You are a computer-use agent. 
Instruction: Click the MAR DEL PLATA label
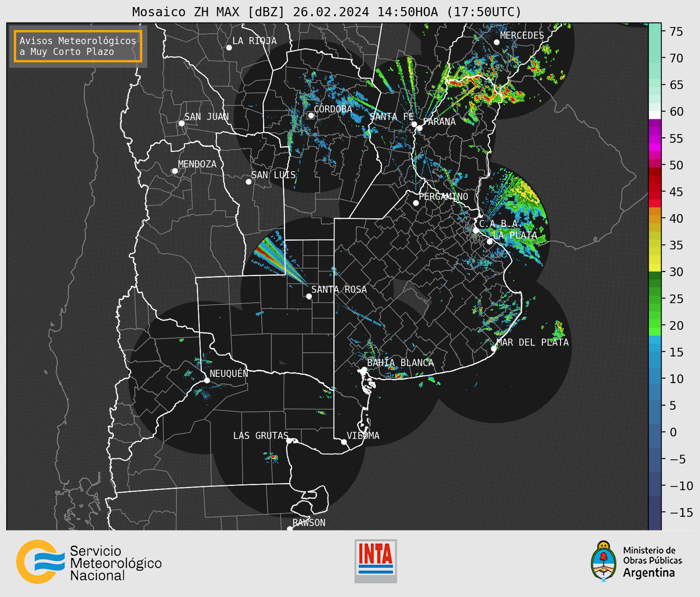(x=533, y=343)
